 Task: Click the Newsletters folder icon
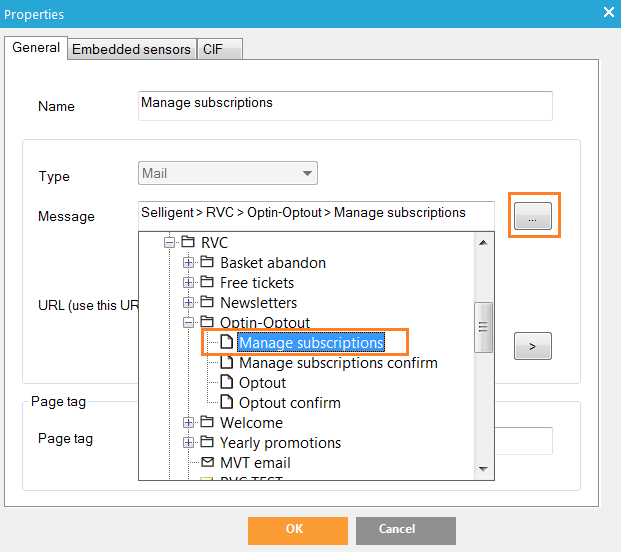(x=208, y=303)
